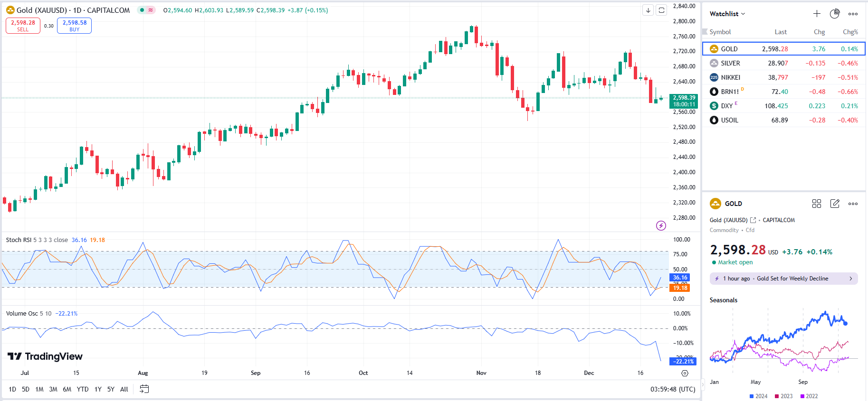
Task: Click the lightning bolt icon on the chart
Action: (661, 225)
